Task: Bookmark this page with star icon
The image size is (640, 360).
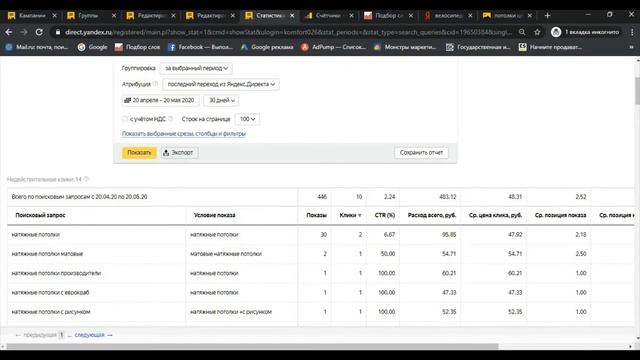Action: pyautogui.click(x=537, y=32)
